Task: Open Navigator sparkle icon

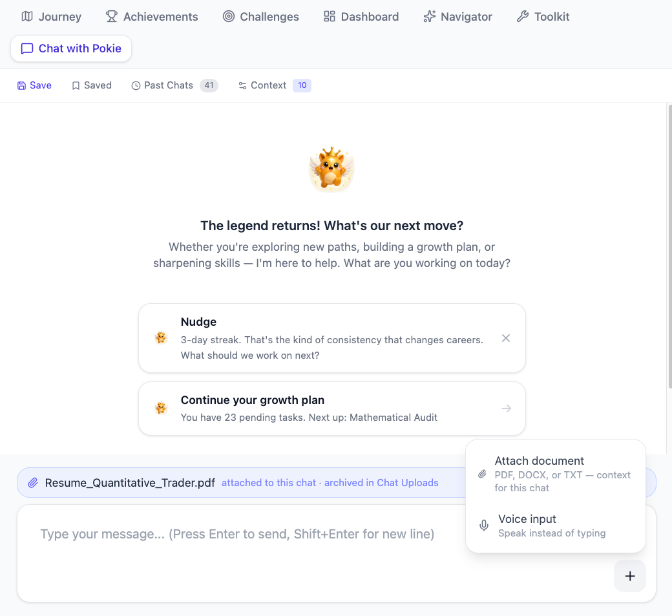Action: pyautogui.click(x=430, y=17)
